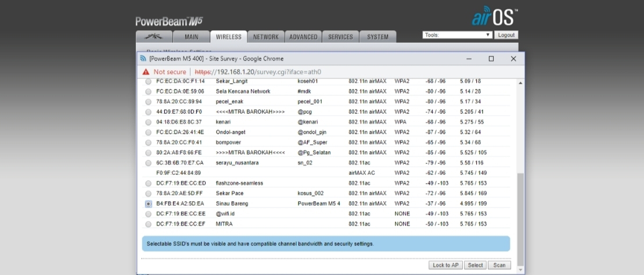This screenshot has width=644, height=275.
Task: Select the 44:D9:E7:68:0D:F0 radio button
Action: tap(148, 112)
